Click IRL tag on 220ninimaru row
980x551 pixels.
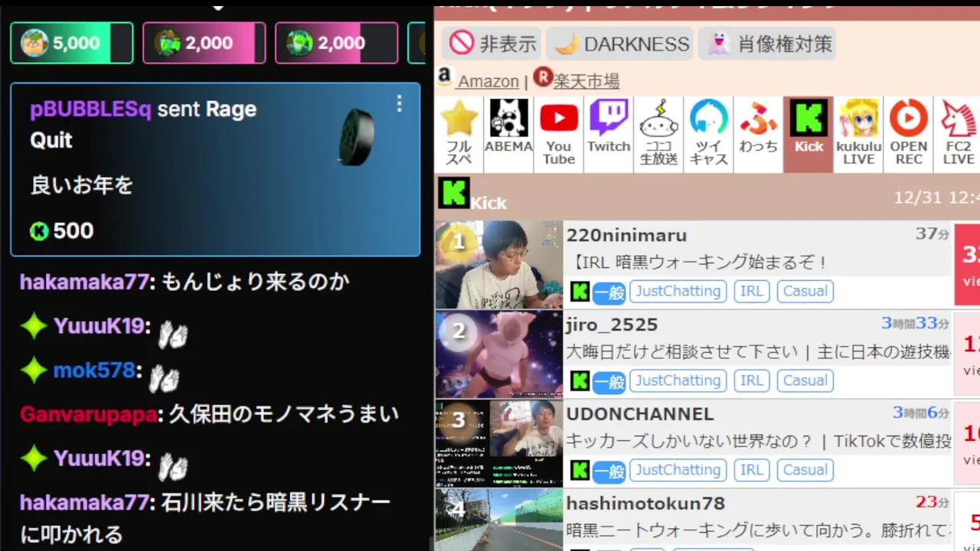tap(751, 291)
